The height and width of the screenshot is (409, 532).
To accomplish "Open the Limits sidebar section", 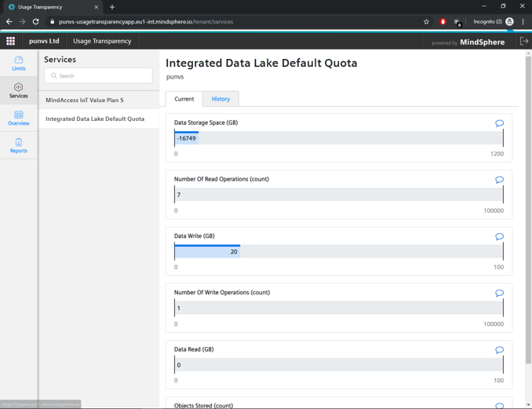I will pos(19,64).
